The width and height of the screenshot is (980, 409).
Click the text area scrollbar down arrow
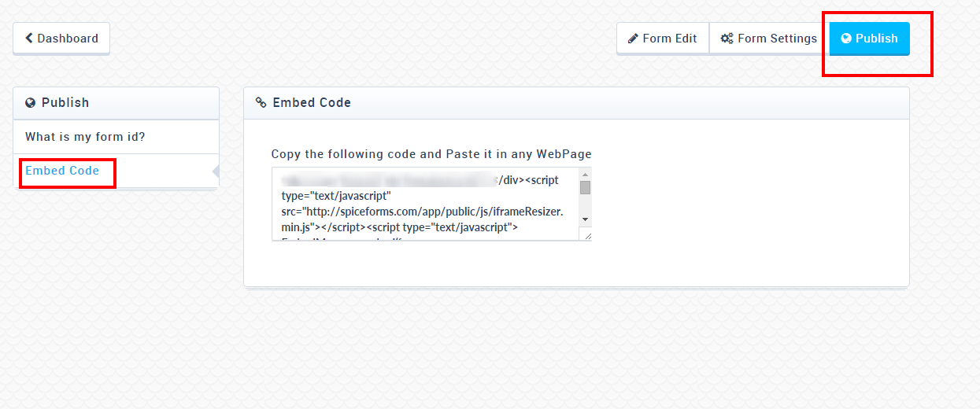[585, 219]
